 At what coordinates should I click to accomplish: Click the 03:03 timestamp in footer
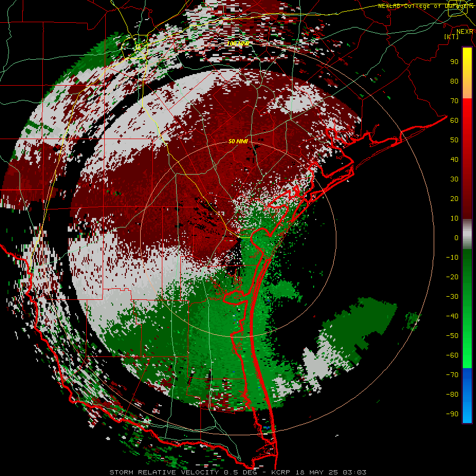[354, 472]
